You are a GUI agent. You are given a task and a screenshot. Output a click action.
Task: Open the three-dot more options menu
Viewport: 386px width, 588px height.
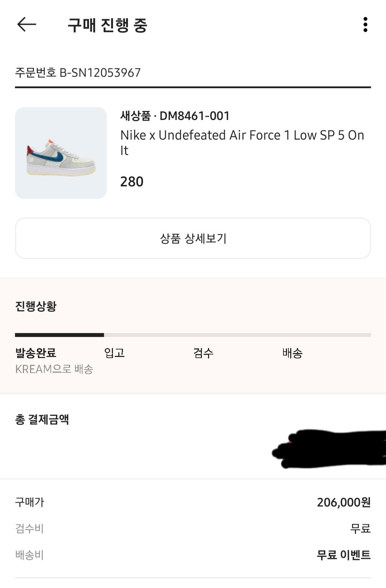pos(365,25)
